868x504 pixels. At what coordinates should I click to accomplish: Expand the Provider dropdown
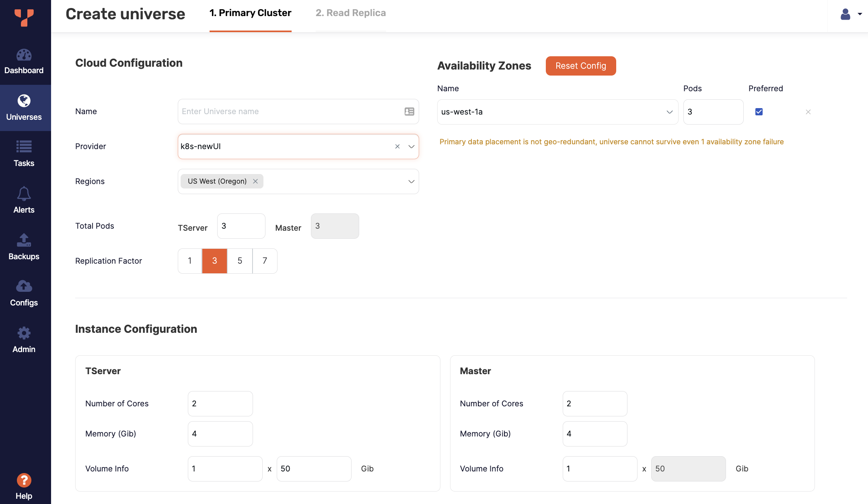click(x=411, y=146)
